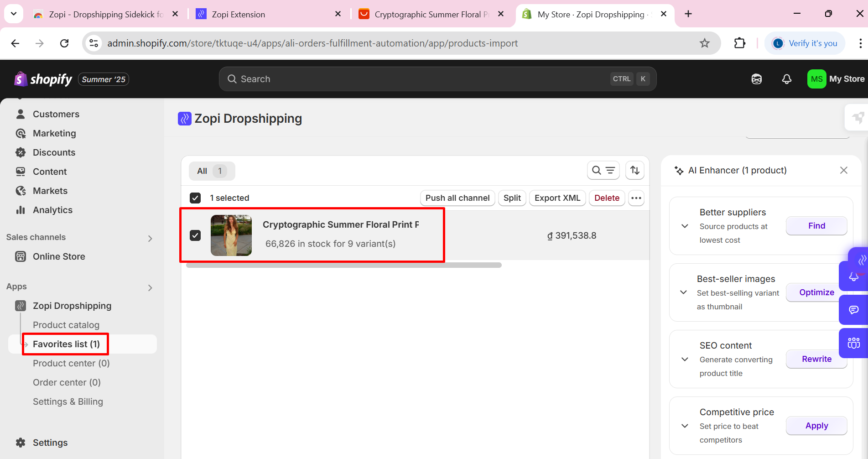The width and height of the screenshot is (868, 459).
Task: Open a new browser tab
Action: click(x=688, y=14)
